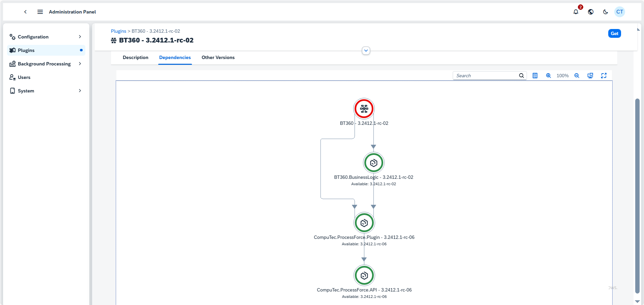Switch to the Other Versions tab
This screenshot has width=644, height=305.
pyautogui.click(x=218, y=58)
